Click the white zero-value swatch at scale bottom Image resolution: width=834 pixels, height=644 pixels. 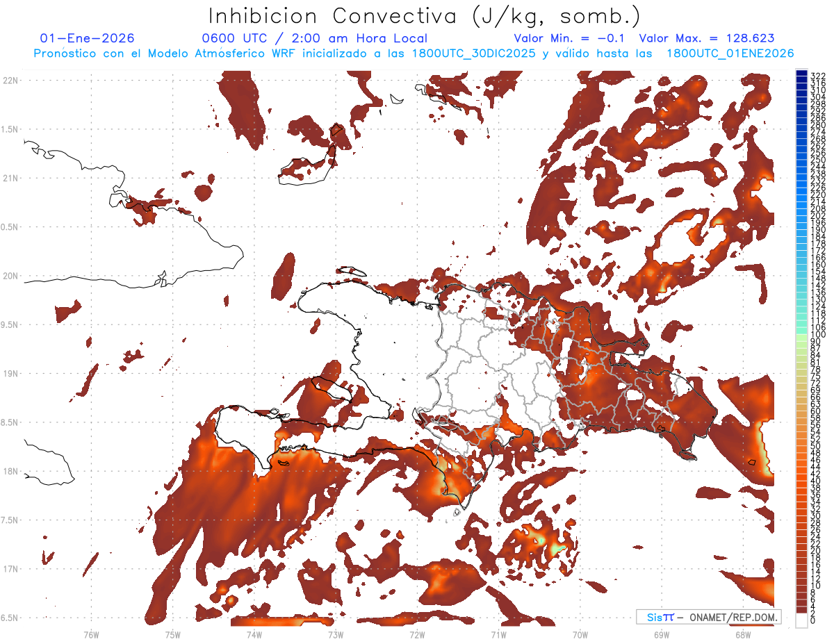[x=801, y=620]
